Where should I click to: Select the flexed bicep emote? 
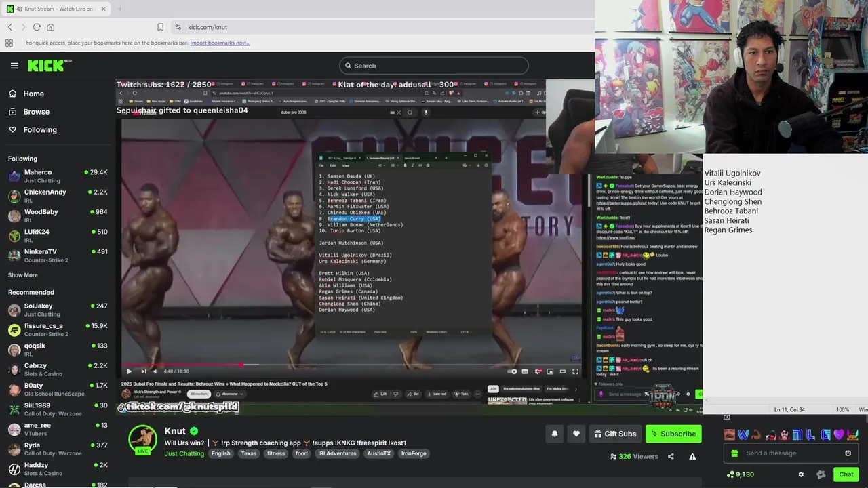tap(756, 434)
